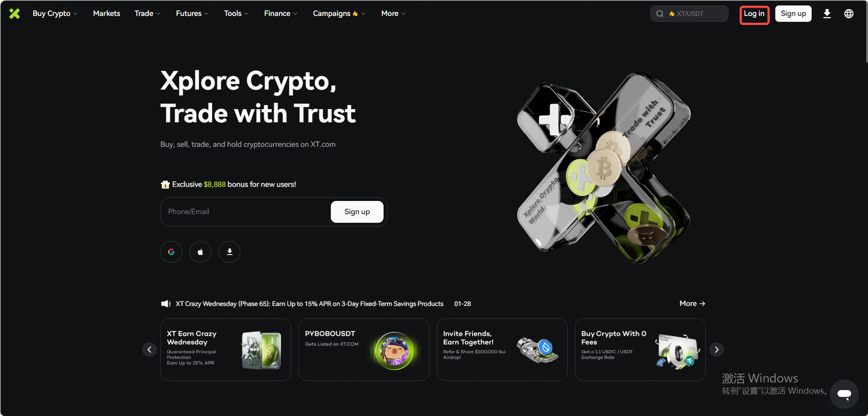Open More announcements link
Image resolution: width=868 pixels, height=416 pixels.
692,304
